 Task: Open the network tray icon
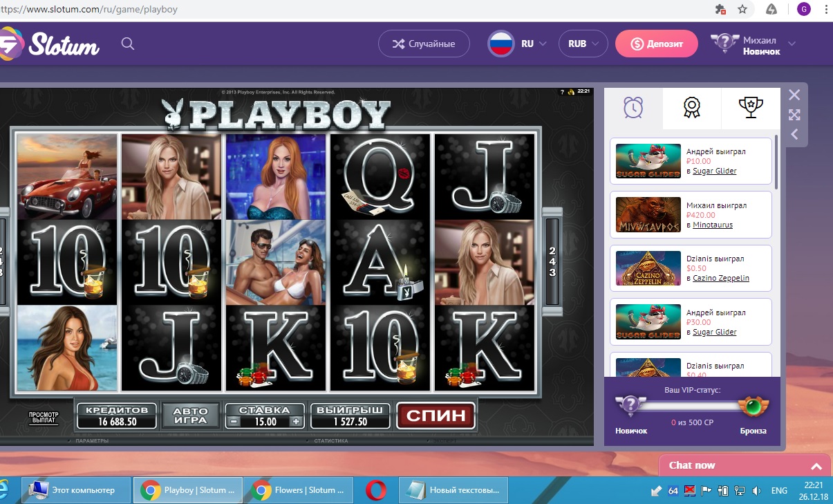[740, 491]
